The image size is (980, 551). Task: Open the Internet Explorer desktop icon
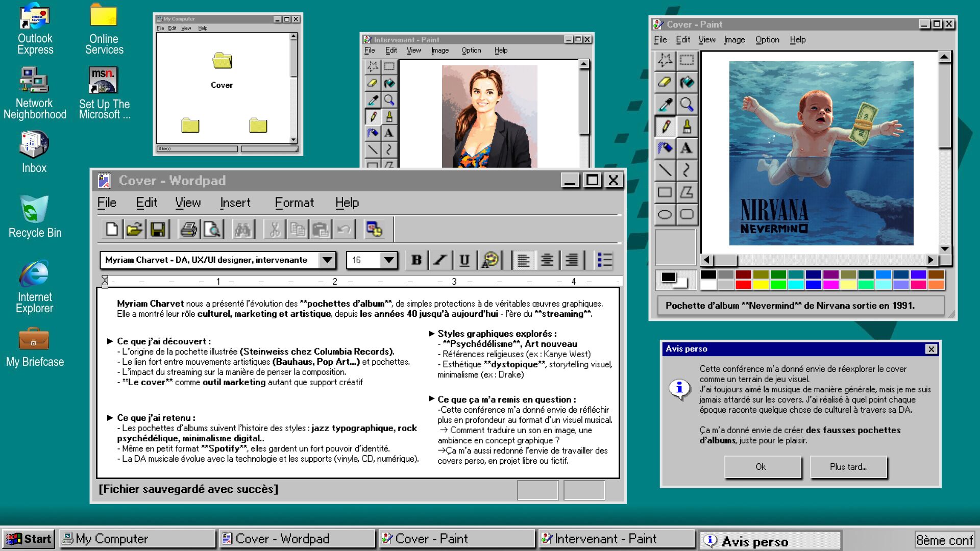(x=35, y=286)
